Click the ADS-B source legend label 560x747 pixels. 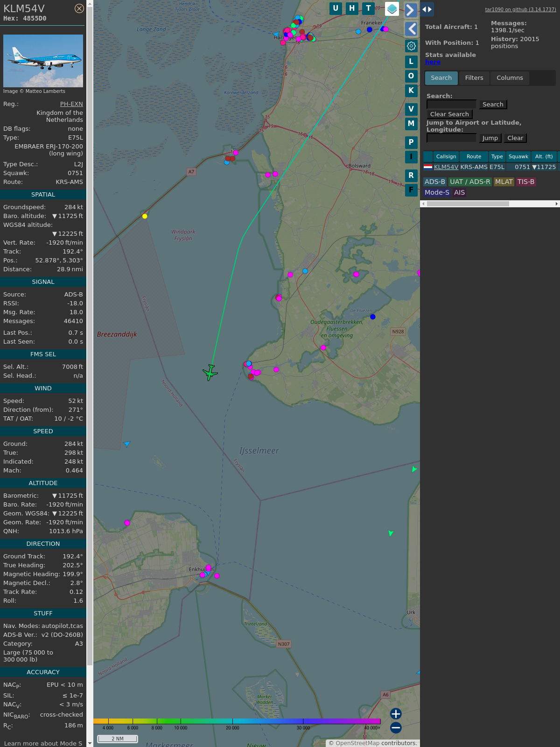pyautogui.click(x=435, y=182)
